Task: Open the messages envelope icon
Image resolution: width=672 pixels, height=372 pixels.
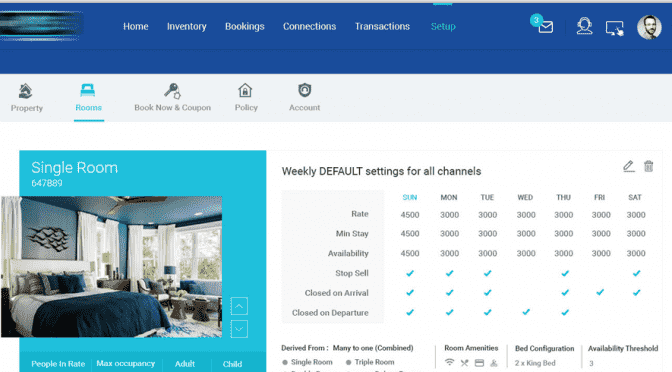Action: click(546, 27)
